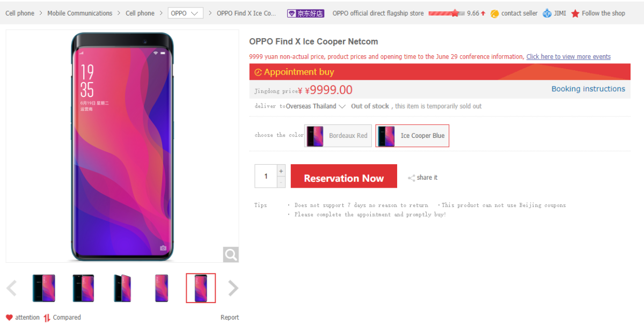
Task: Click here to view more events link
Action: coord(568,57)
